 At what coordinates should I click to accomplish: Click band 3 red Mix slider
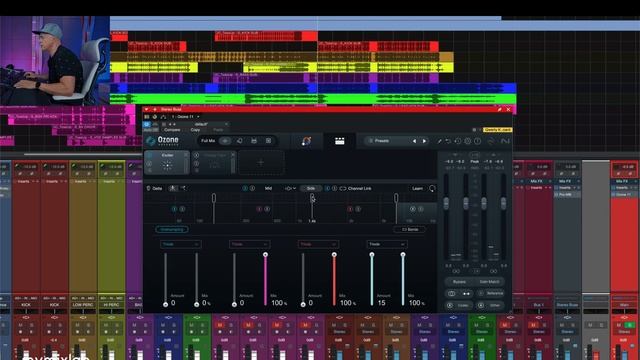click(x=334, y=279)
